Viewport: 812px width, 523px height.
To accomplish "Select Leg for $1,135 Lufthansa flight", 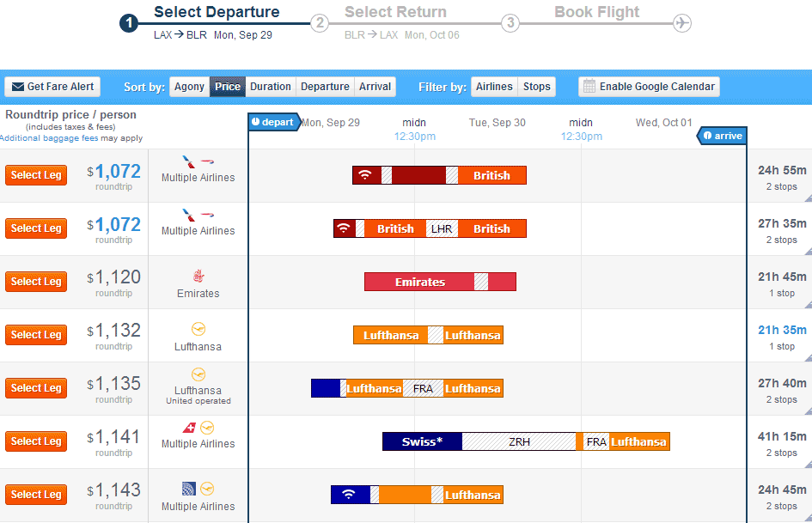I will point(36,388).
